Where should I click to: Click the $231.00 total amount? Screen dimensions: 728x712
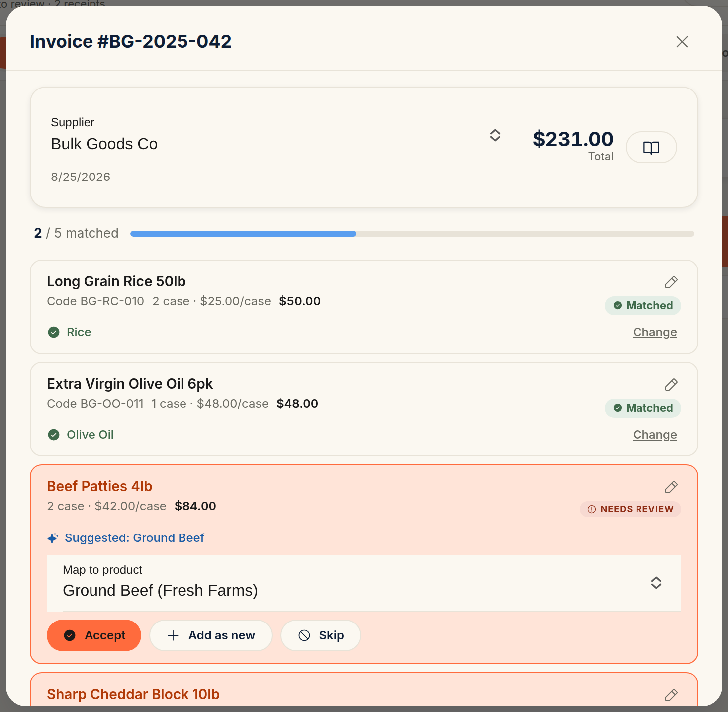[x=573, y=139]
